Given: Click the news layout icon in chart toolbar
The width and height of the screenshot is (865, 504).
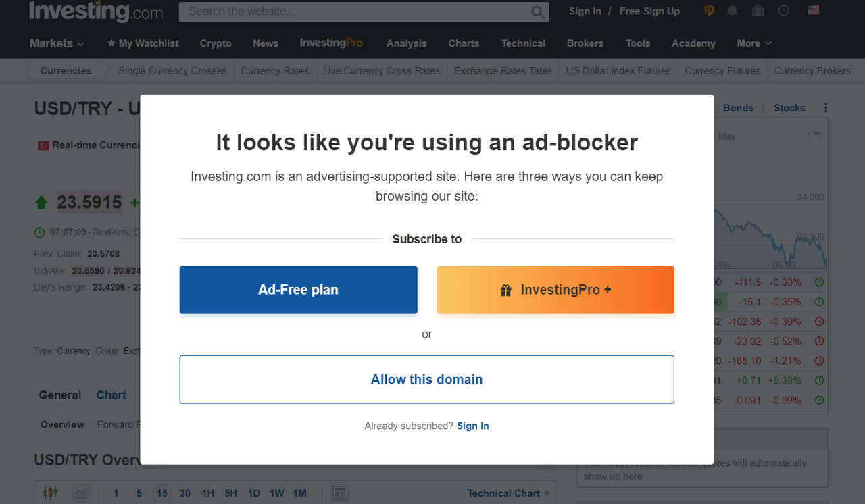Looking at the screenshot, I should coord(340,493).
